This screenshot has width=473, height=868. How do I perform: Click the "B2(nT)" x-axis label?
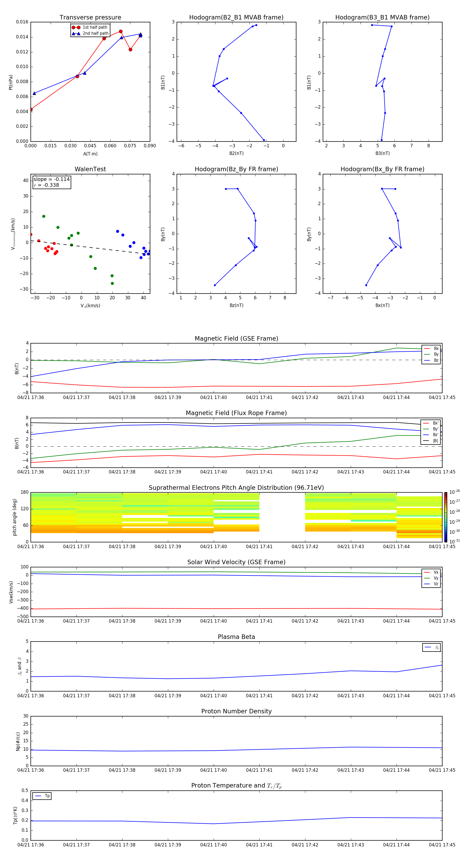click(236, 153)
